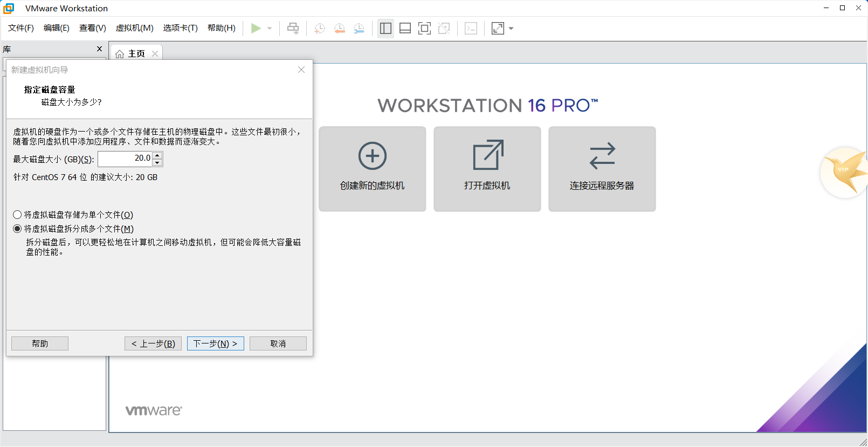Minimize the VMware Workstation window
This screenshot has height=447, width=868.
point(826,8)
